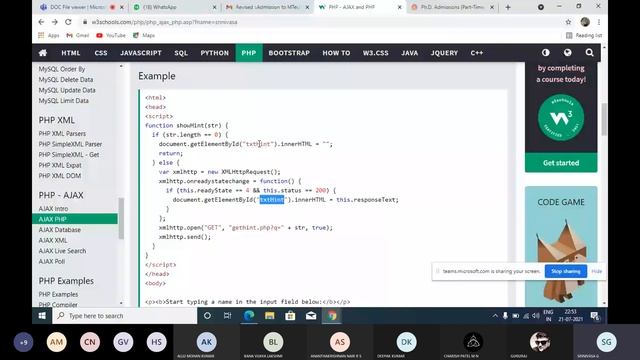Open PHP SimpleXML Parser page

pos(70,144)
